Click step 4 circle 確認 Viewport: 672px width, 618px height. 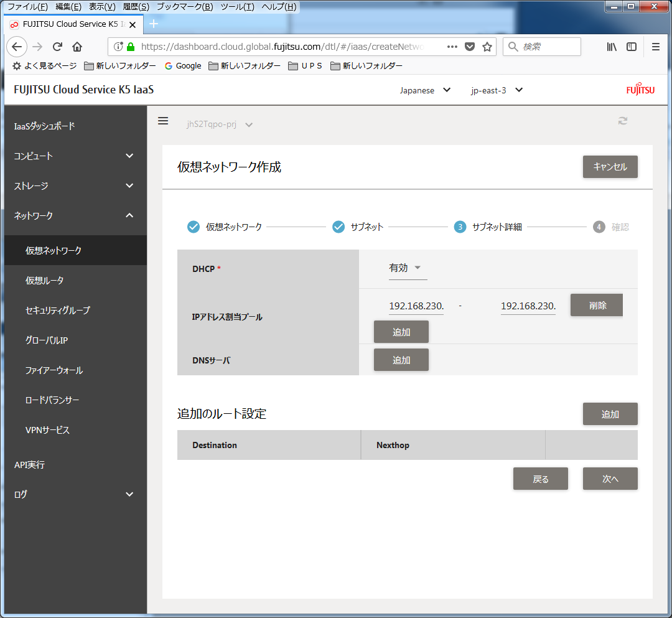pos(599,227)
